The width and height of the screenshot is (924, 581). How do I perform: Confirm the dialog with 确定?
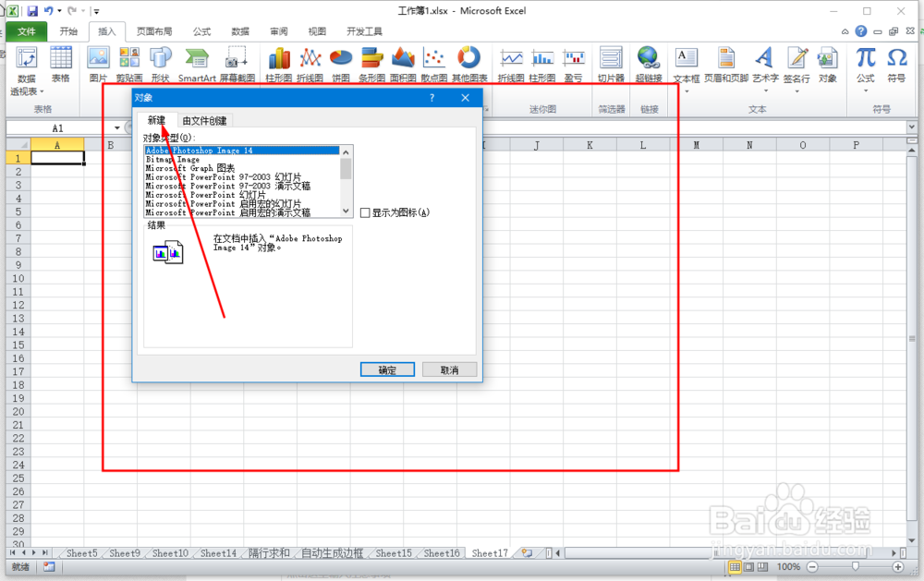tap(387, 369)
